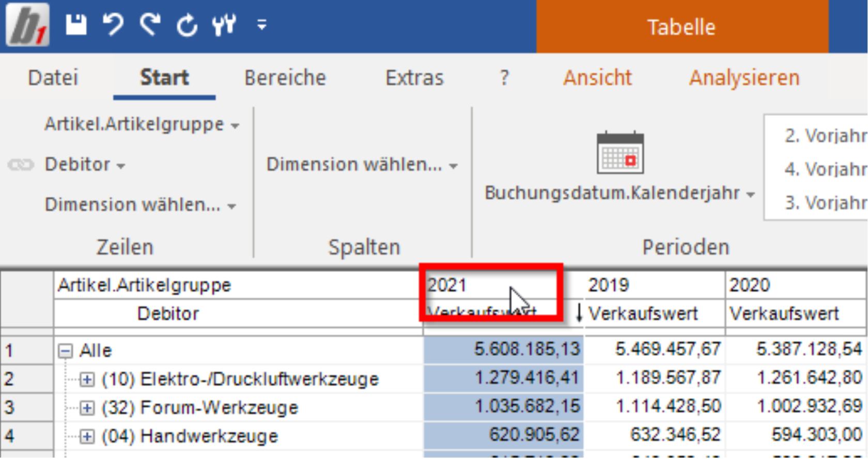Click the Verkaufswert header under 2019
Viewport: 868px width, 459px height.
point(655,313)
